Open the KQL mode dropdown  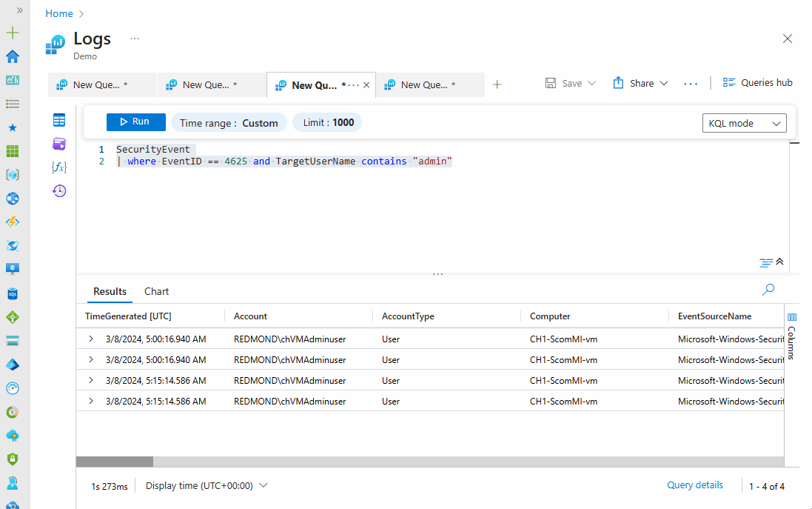click(x=744, y=124)
